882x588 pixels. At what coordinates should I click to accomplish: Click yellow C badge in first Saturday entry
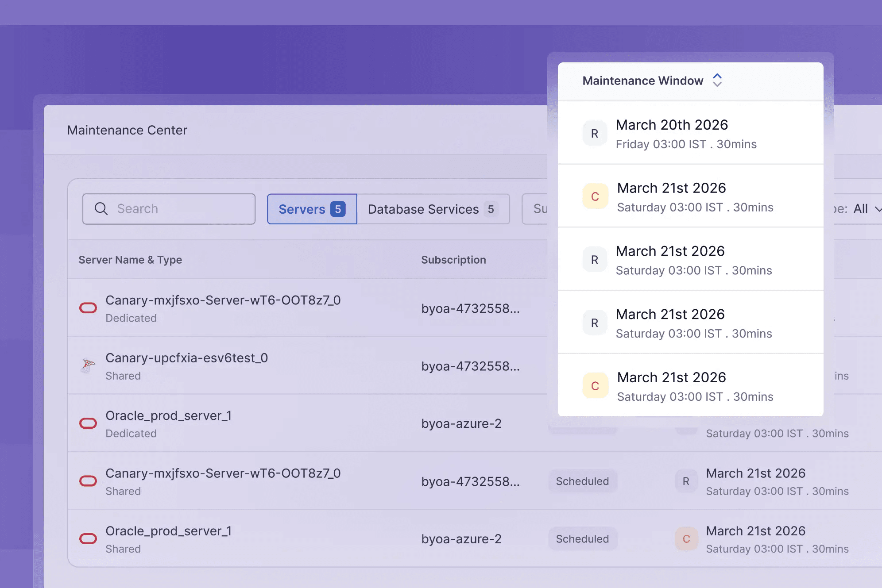click(595, 196)
